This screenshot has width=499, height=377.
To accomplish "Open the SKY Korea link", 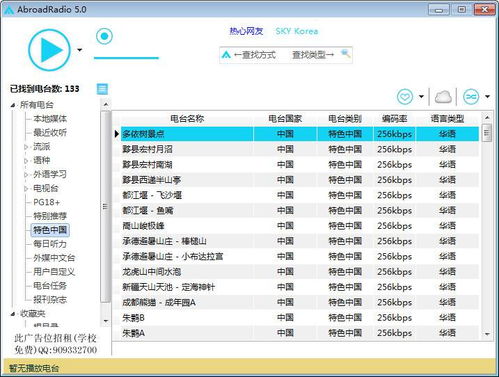I will tap(297, 31).
